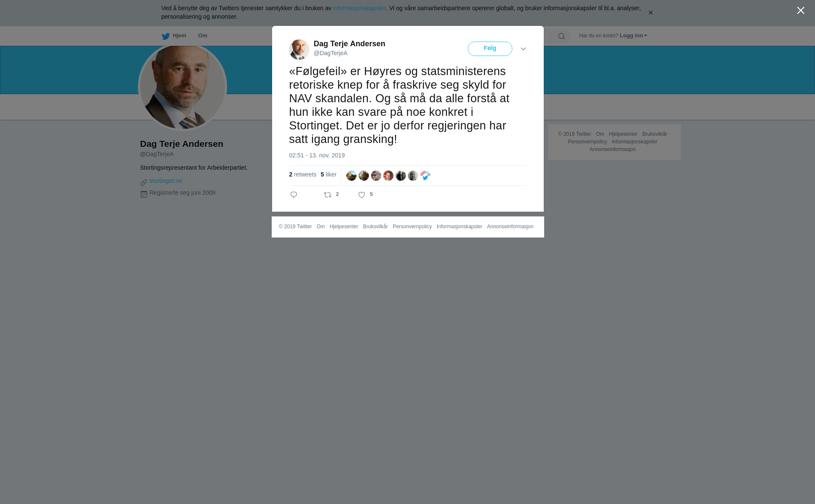Open the first liker avatar in the row
Viewport: 815px width, 504px height.
pyautogui.click(x=351, y=176)
